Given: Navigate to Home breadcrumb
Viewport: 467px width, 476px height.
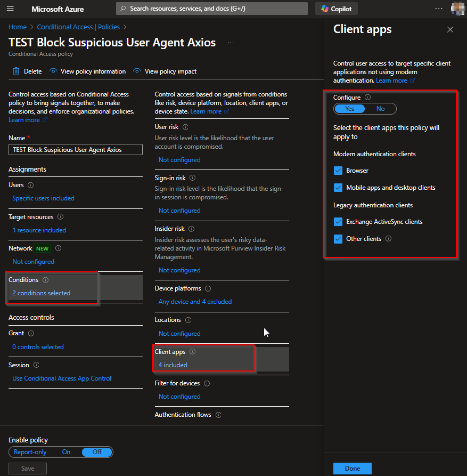Looking at the screenshot, I should [18, 27].
